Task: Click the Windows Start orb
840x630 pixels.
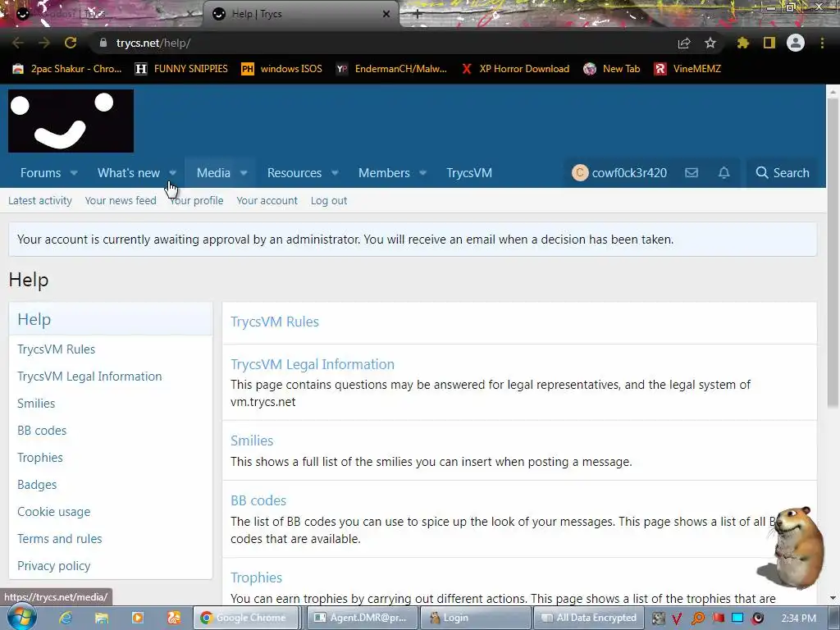Action: pyautogui.click(x=22, y=618)
